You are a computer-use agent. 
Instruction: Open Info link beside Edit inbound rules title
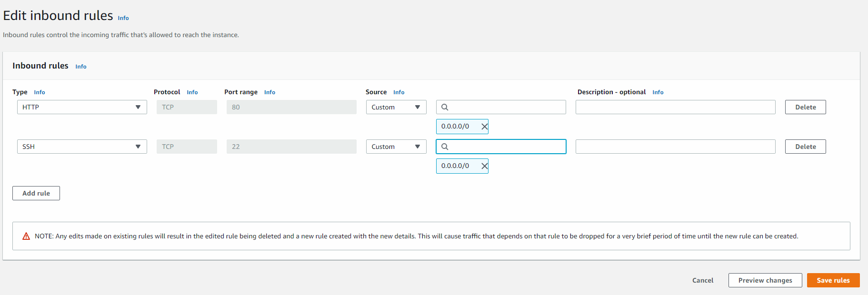[123, 18]
